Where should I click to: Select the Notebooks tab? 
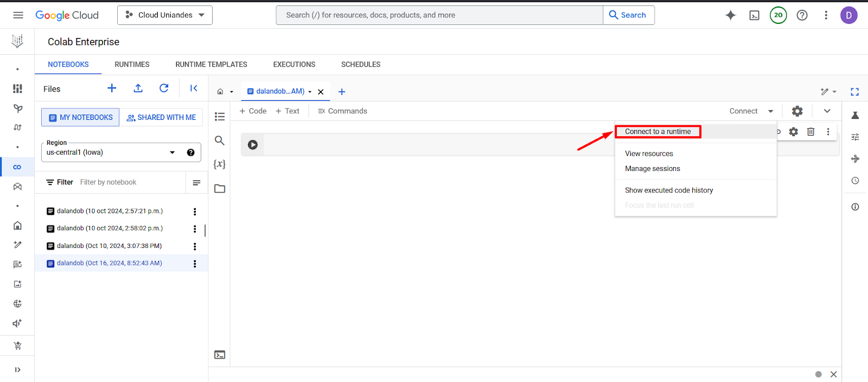click(68, 65)
